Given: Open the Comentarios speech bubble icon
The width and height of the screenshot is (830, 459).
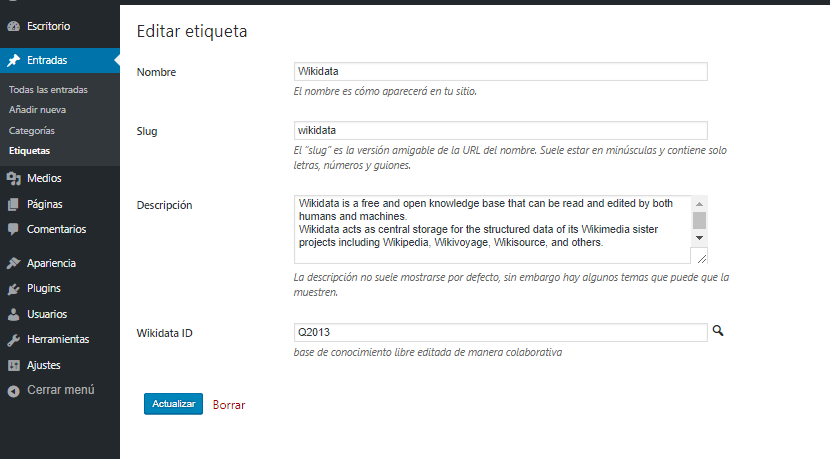Looking at the screenshot, I should click(x=13, y=229).
